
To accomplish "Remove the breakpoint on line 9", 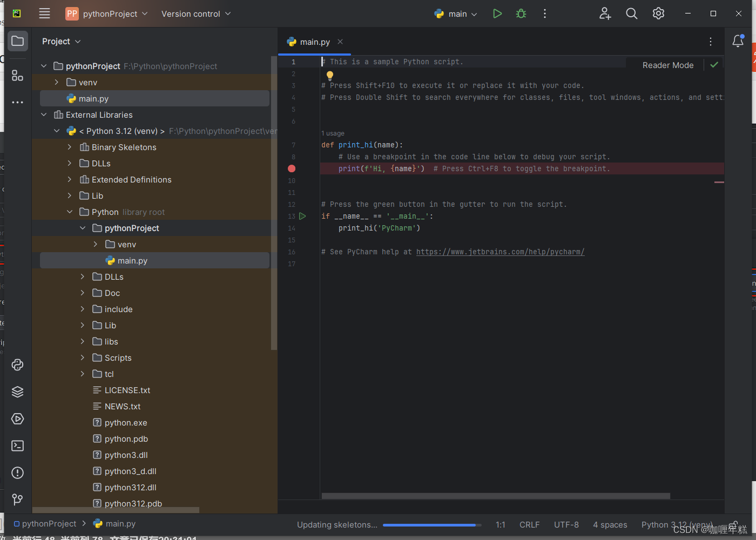I will [x=292, y=168].
